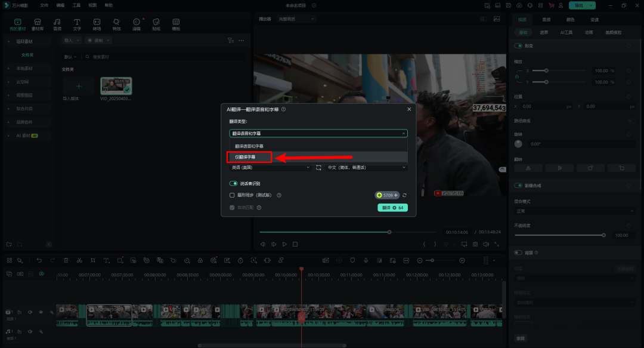Swap source and target languages
Screen dimensions: 644x348
(x=318, y=167)
